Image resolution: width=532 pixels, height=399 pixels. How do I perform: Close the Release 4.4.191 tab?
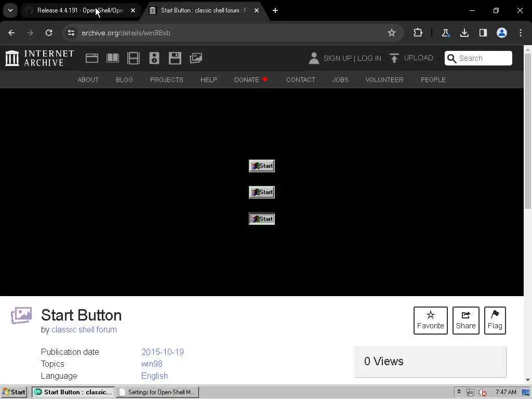133,10
